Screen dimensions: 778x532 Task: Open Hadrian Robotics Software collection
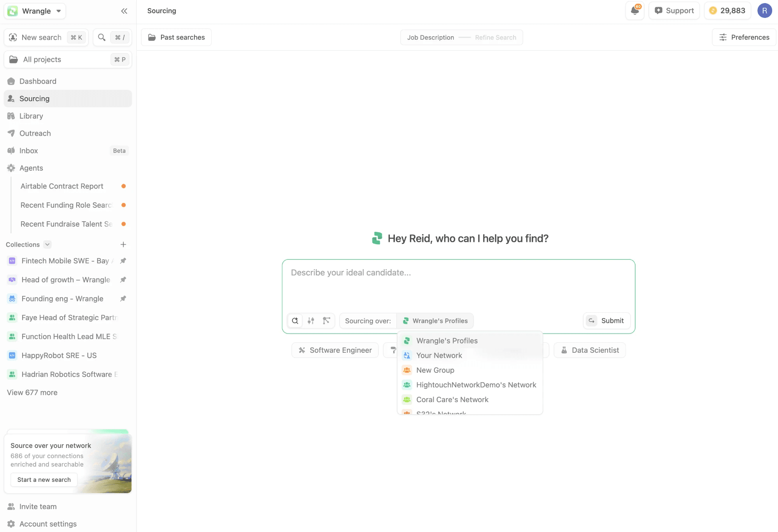pos(68,374)
